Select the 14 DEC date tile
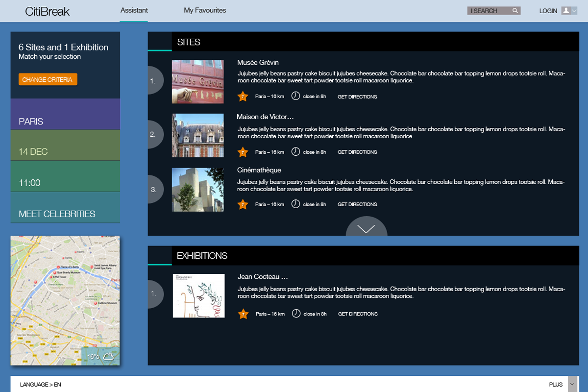 [65, 146]
